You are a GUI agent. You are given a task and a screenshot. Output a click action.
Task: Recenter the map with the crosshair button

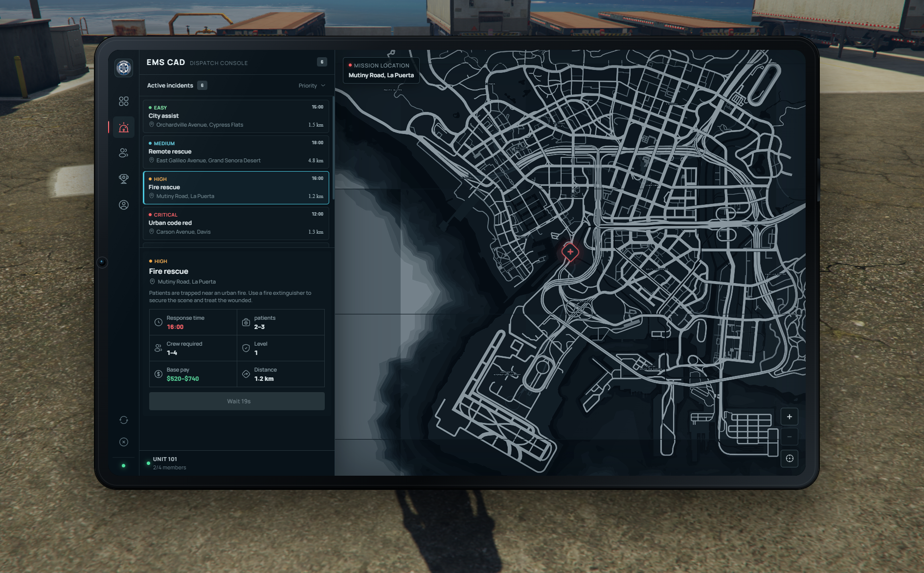click(789, 459)
